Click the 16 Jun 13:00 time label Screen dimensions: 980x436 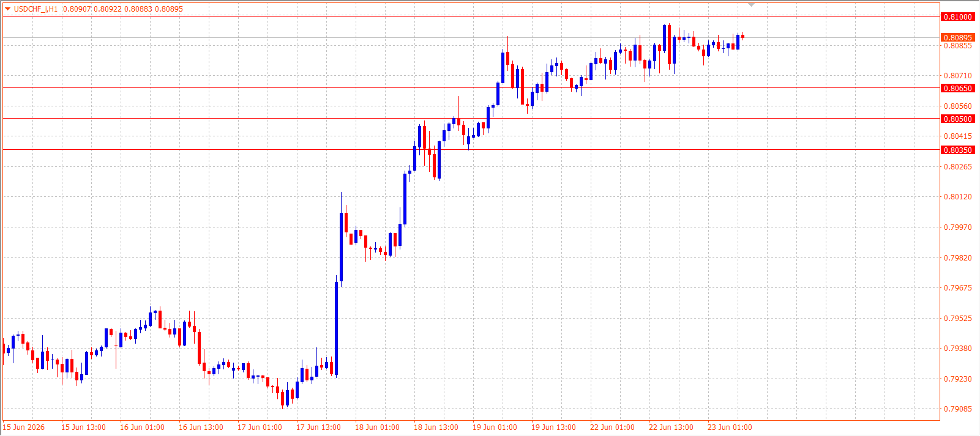(201, 427)
